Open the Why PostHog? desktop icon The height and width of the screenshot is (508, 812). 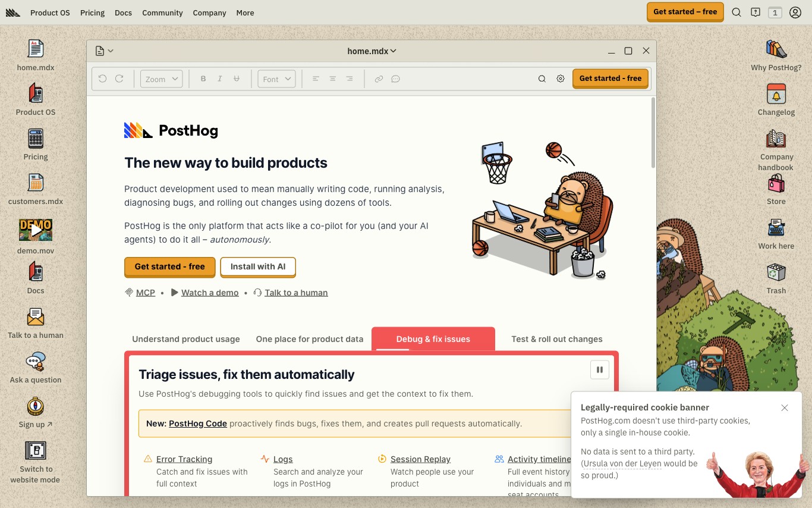point(776,49)
